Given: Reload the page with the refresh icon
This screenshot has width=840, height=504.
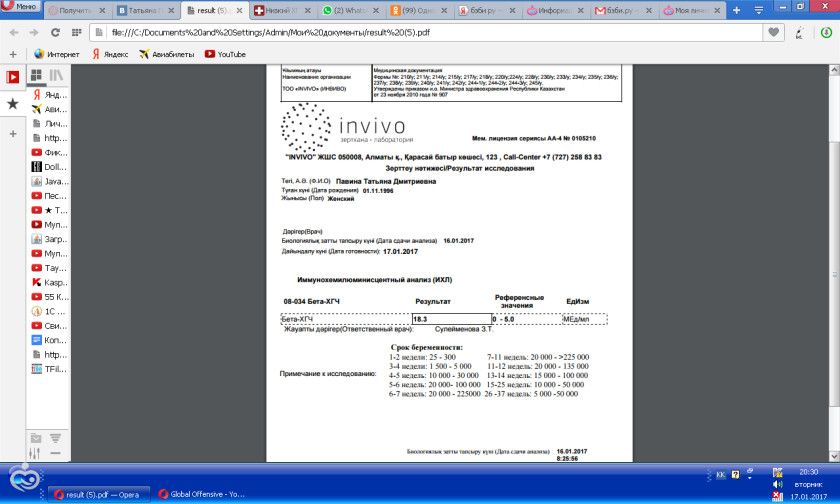Looking at the screenshot, I should click(55, 33).
